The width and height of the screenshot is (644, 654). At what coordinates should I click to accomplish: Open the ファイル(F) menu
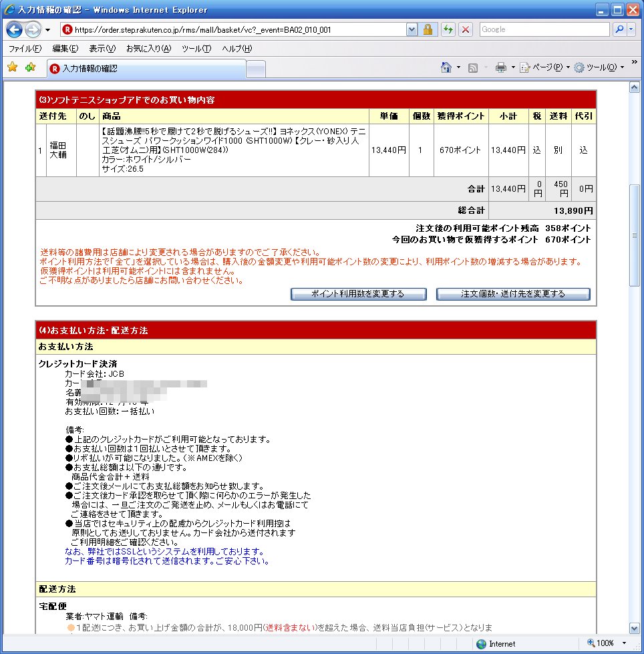[x=25, y=48]
